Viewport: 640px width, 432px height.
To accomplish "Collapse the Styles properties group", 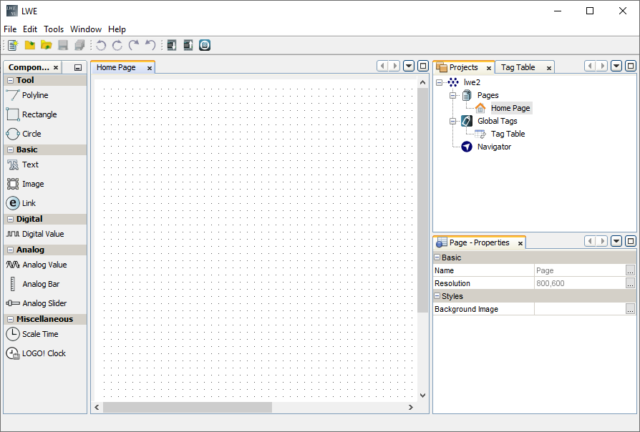I will 437,296.
